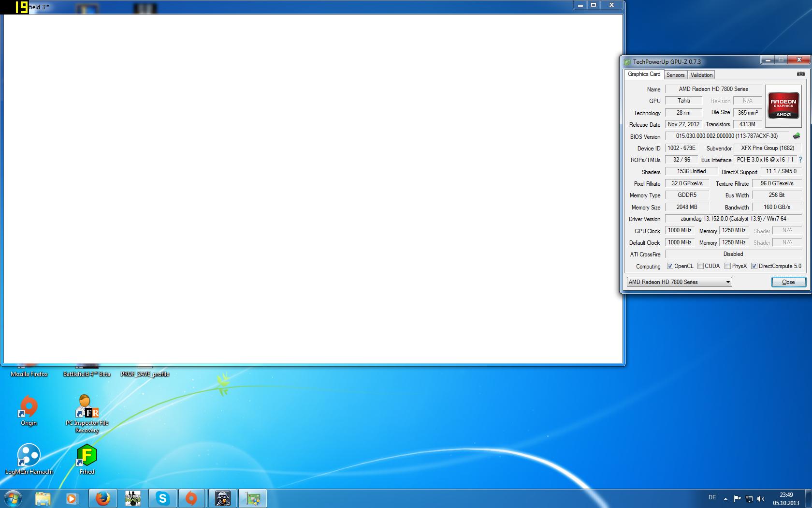Click the Transistors value 4313M
The height and width of the screenshot is (508, 812).
tap(748, 124)
